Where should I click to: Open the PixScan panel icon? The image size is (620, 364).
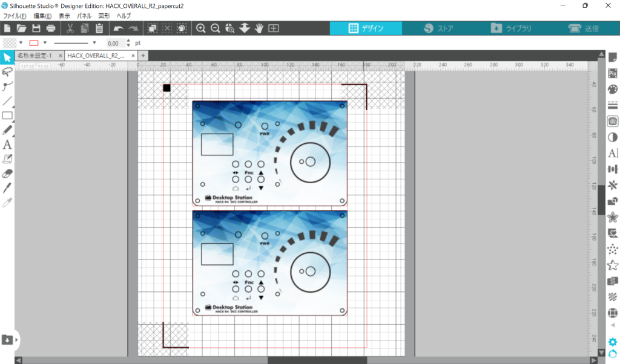(612, 73)
